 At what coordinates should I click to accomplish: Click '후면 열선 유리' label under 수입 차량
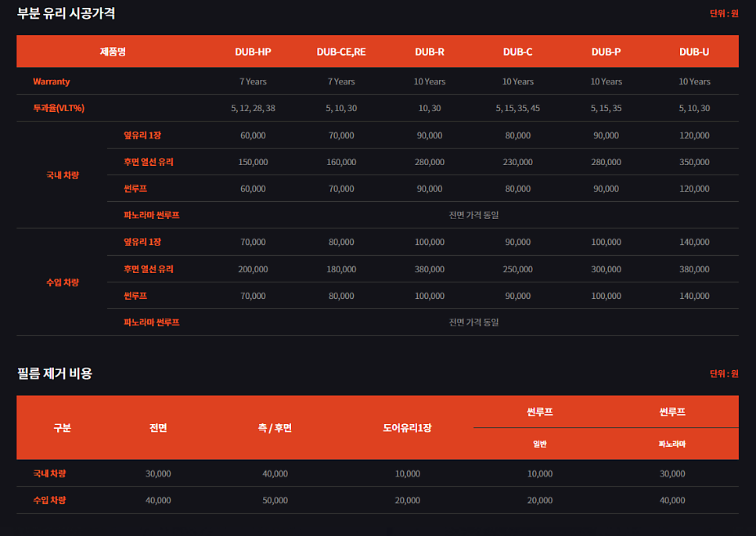[149, 269]
